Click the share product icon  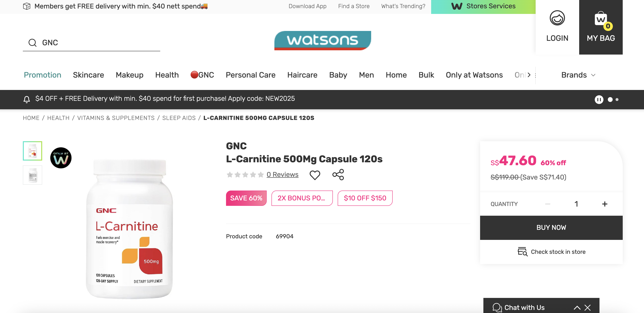click(x=338, y=175)
